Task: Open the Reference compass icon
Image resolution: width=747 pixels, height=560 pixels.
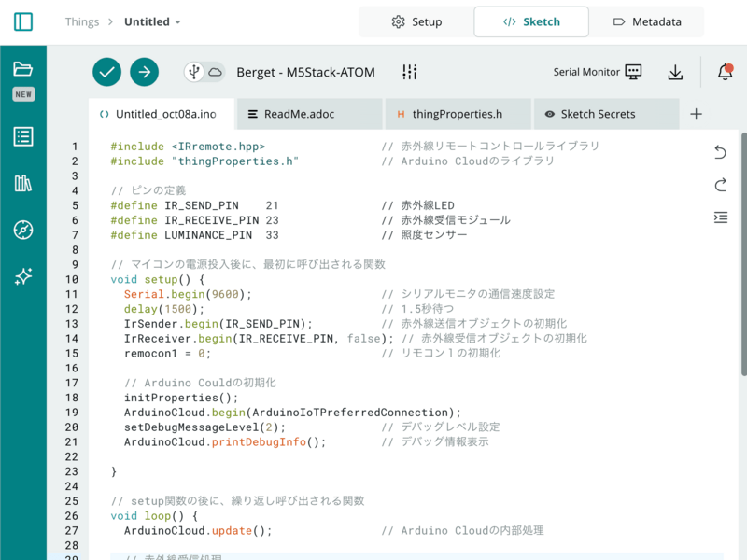Action: click(x=23, y=230)
